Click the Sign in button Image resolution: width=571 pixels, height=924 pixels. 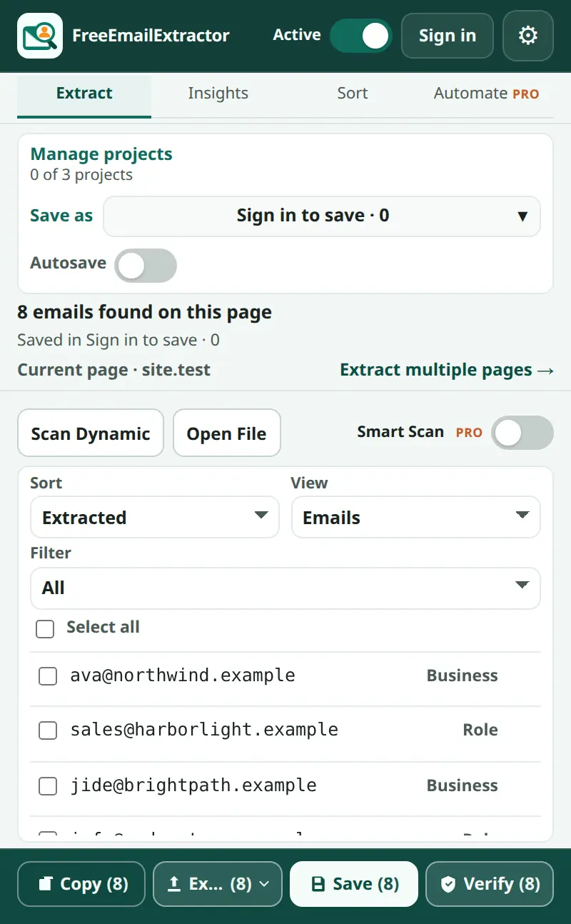coord(448,36)
